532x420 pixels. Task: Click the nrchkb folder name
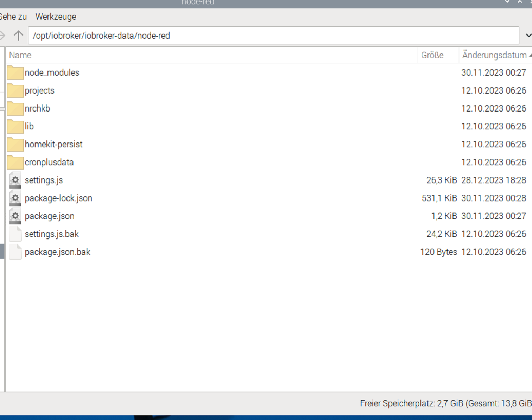pos(37,108)
